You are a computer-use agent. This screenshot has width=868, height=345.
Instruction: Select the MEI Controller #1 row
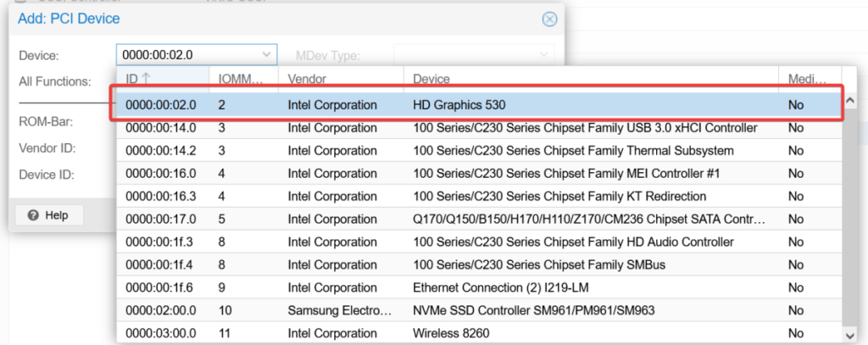[480, 173]
